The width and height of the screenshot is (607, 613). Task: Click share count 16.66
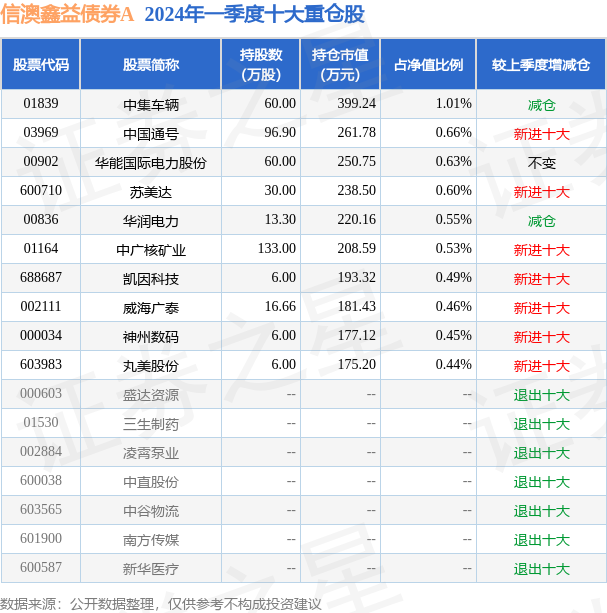click(x=280, y=306)
